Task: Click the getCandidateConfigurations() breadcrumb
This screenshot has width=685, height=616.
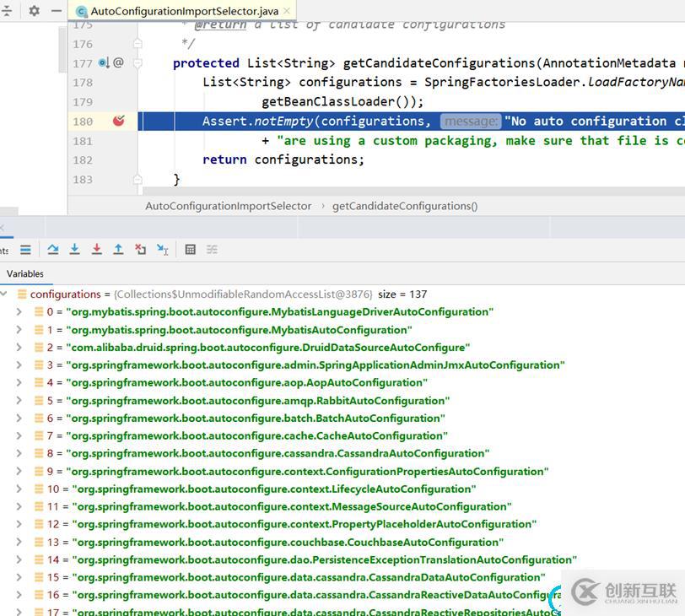Action: [x=405, y=206]
